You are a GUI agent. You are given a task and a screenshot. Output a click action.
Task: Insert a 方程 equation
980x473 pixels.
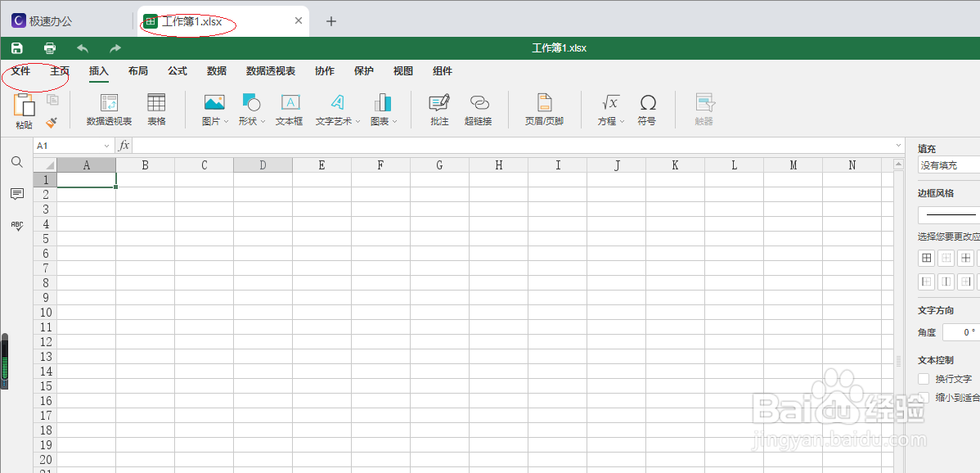click(609, 109)
